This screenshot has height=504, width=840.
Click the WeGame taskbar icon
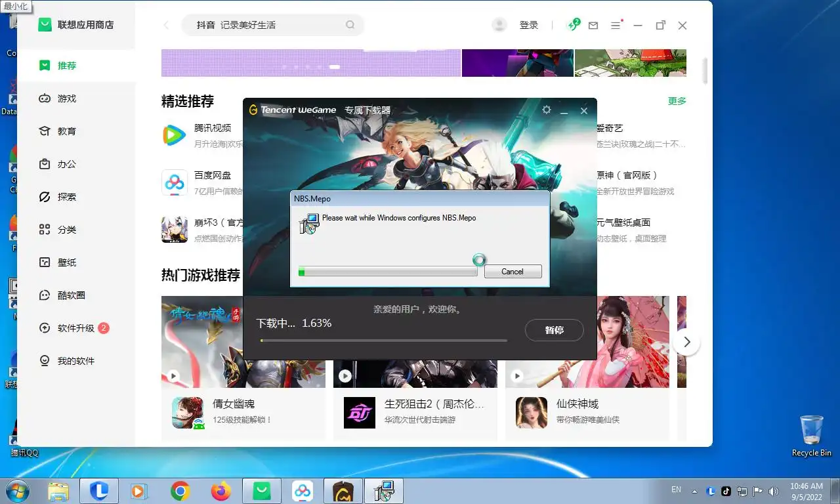(x=343, y=491)
